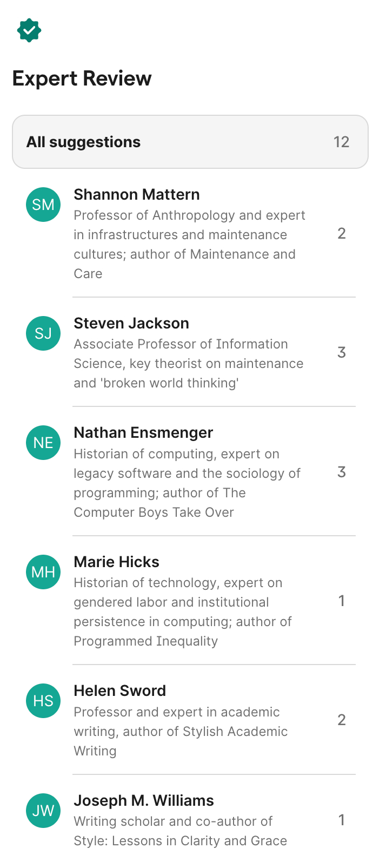Click the JW avatar icon
Screen dimensions: 386x868
pyautogui.click(x=43, y=811)
